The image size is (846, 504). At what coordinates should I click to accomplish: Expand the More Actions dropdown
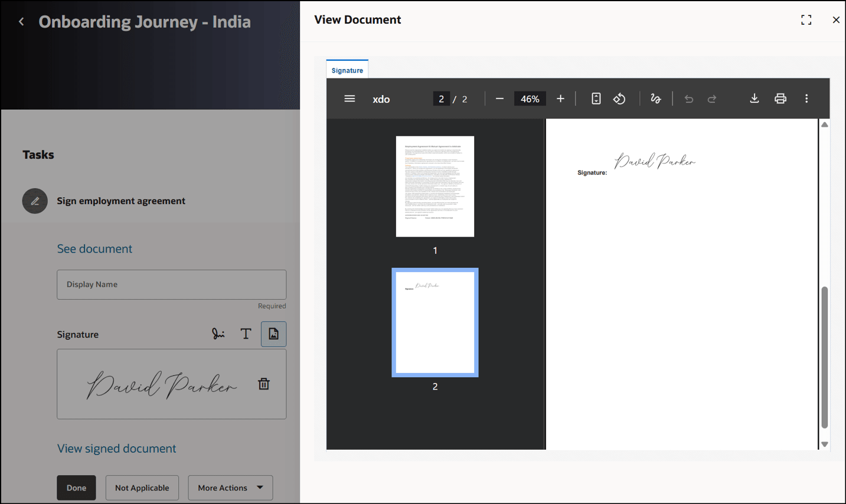230,487
